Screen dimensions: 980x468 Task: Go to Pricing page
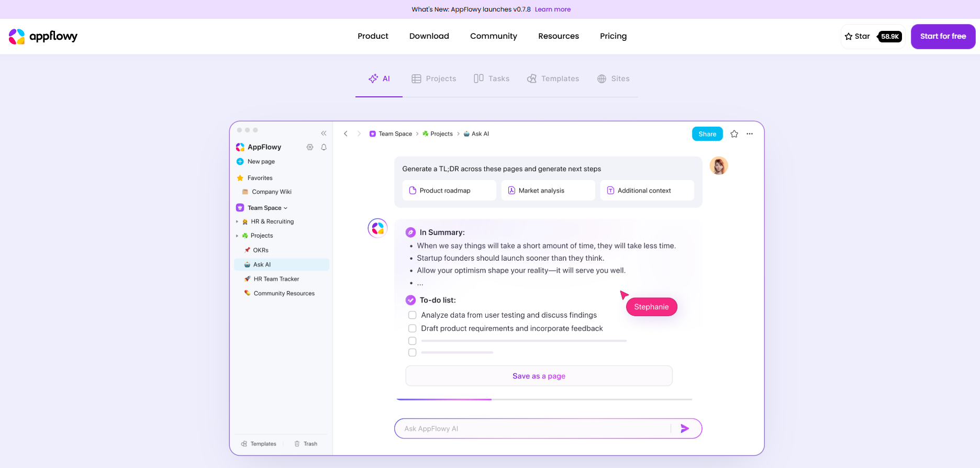614,36
